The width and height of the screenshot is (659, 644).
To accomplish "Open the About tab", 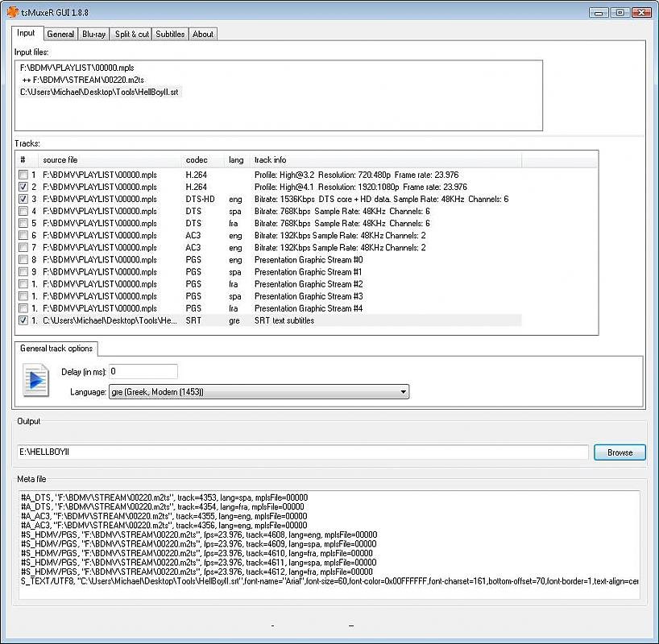I will pos(203,34).
